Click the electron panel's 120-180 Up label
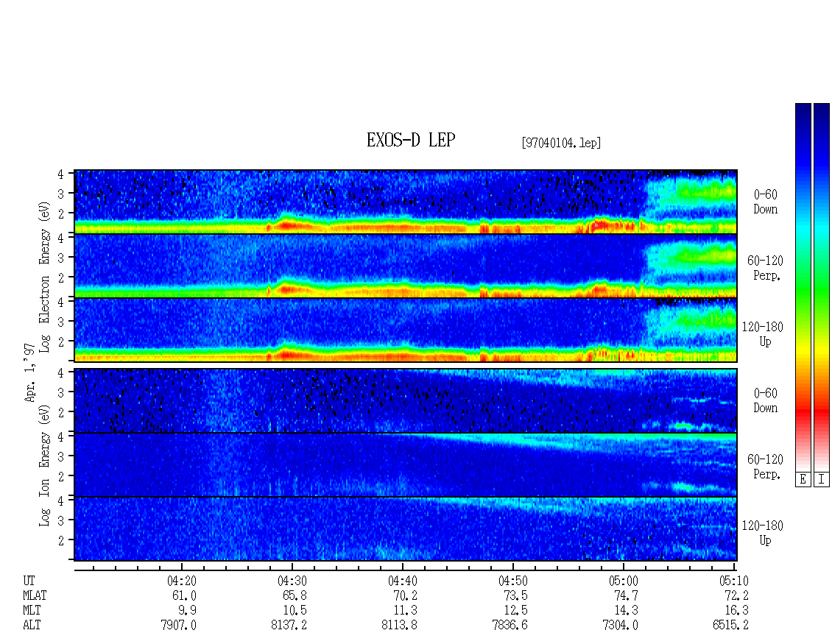 point(763,334)
